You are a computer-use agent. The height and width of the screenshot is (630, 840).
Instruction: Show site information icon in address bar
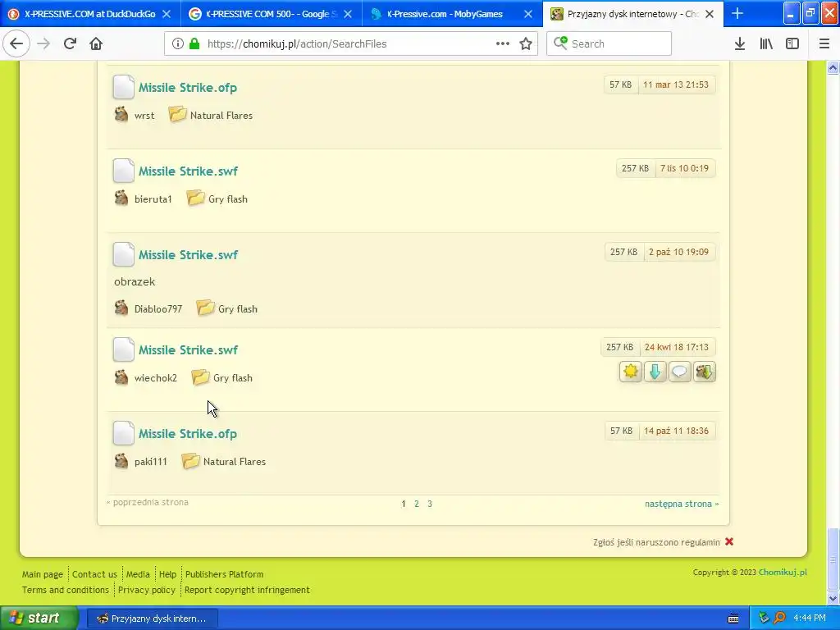click(178, 43)
